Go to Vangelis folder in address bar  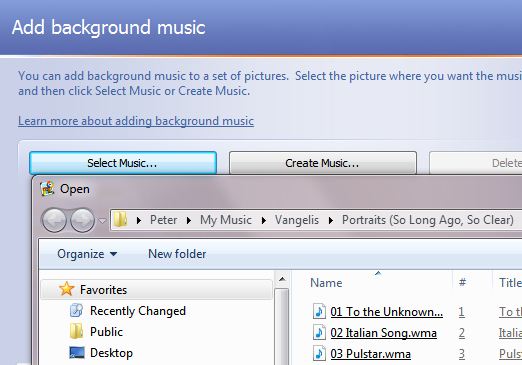click(297, 220)
